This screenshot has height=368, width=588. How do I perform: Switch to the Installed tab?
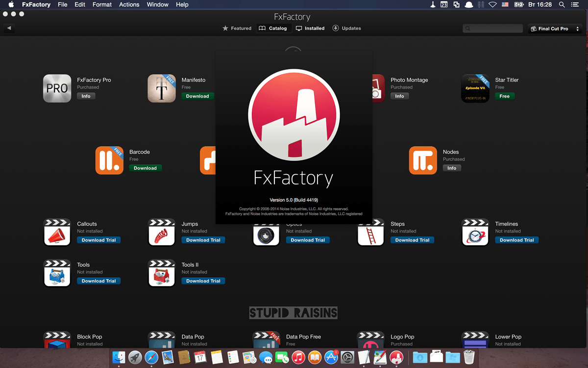tap(310, 28)
